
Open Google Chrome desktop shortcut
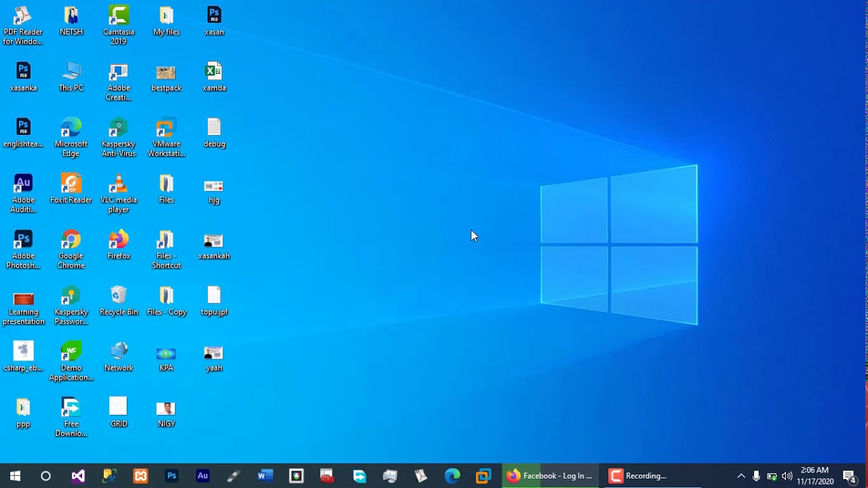tap(71, 251)
